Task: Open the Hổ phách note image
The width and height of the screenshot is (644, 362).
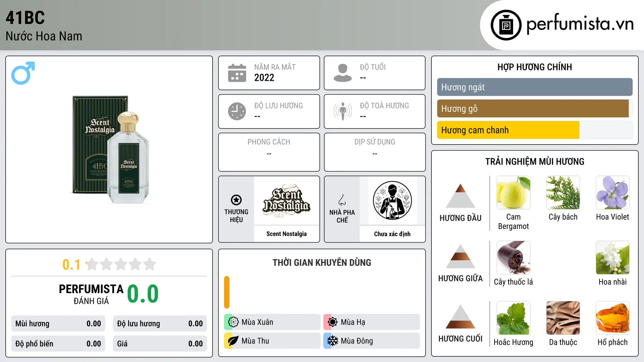Action: (x=613, y=318)
